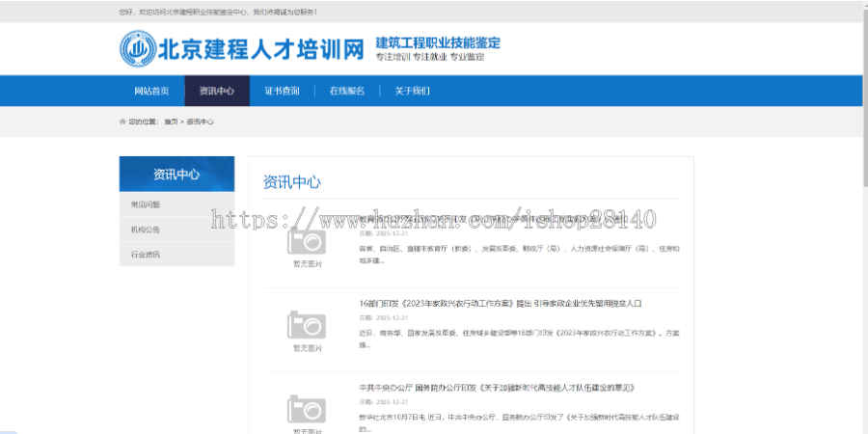Click summary text starting 各省、自治区
Image resolution: width=868 pixels, height=434 pixels.
519,255
